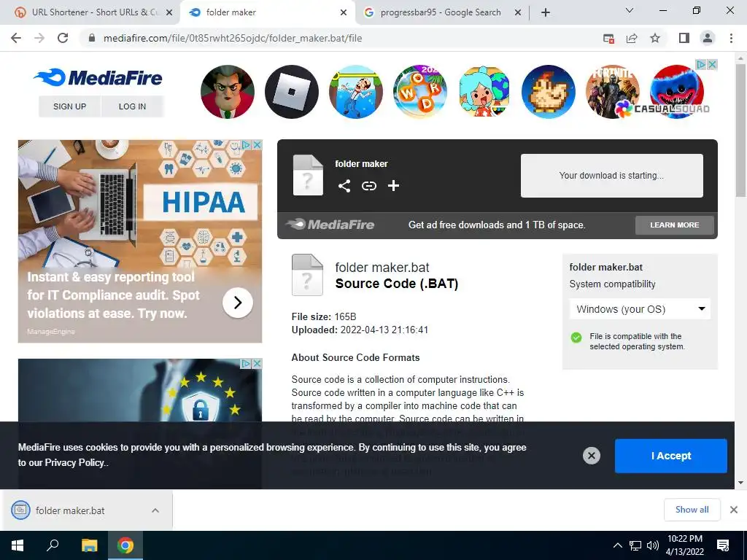Click the HIPAA compliance ad image
The height and width of the screenshot is (560, 747).
140,241
